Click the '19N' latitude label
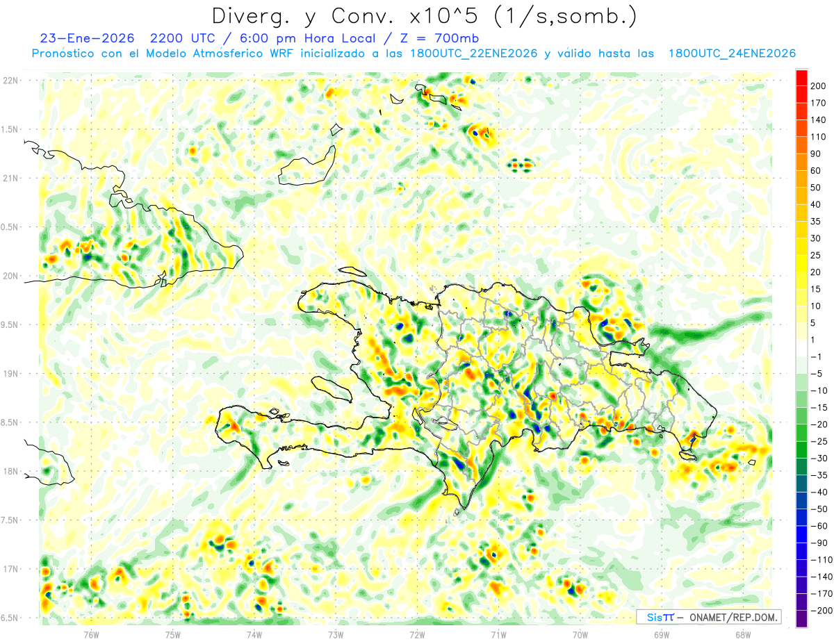 click(11, 373)
